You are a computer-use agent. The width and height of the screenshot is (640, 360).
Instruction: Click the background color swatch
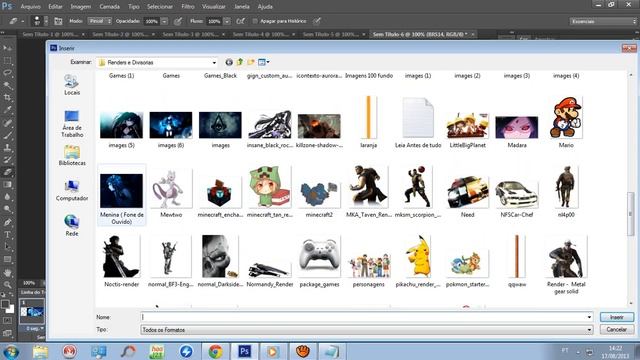tap(11, 309)
